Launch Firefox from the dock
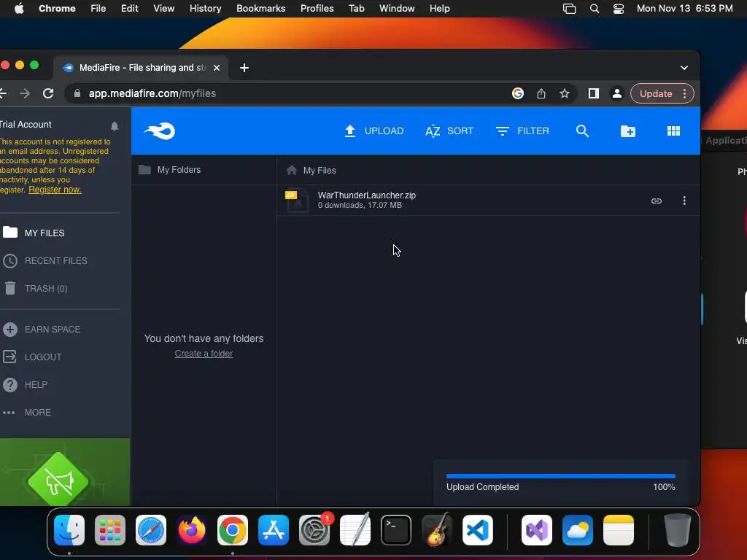This screenshot has width=747, height=560. [192, 530]
